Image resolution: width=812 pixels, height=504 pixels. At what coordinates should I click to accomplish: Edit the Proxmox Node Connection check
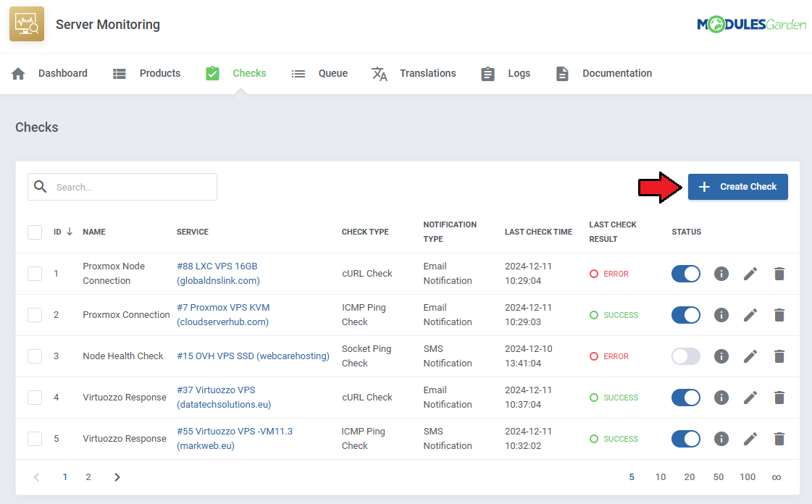point(750,273)
